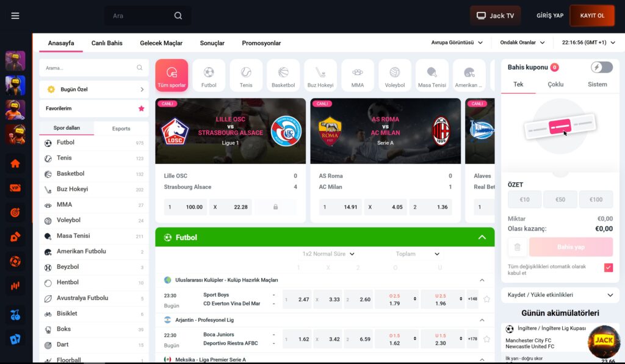The height and width of the screenshot is (364, 625).
Task: Open the Avrupa Görünümü dropdown
Action: point(457,43)
